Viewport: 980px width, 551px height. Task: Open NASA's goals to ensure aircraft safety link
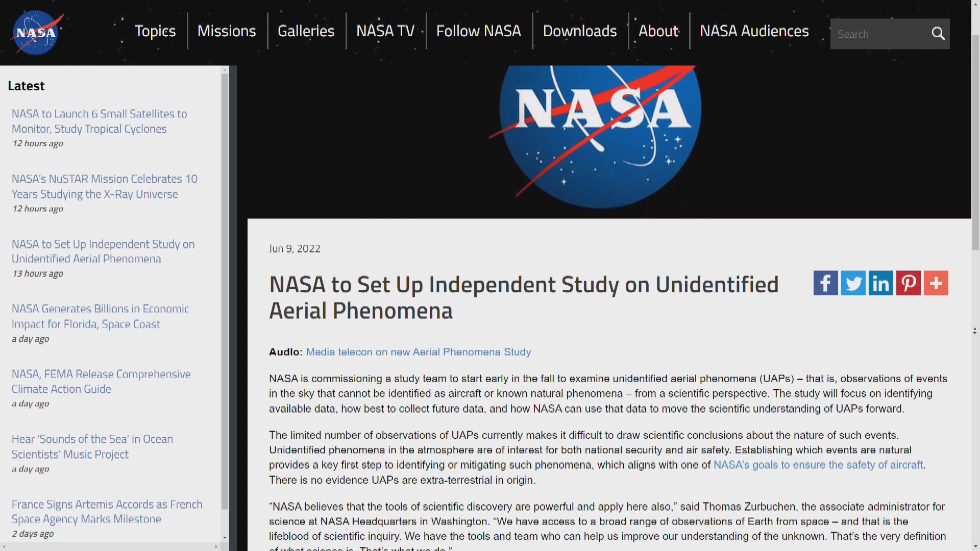pos(818,465)
